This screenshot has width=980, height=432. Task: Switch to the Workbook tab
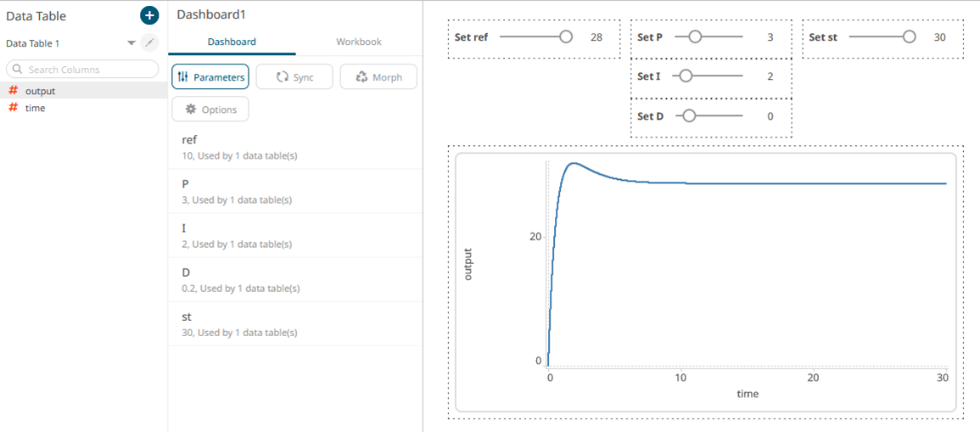(x=358, y=42)
